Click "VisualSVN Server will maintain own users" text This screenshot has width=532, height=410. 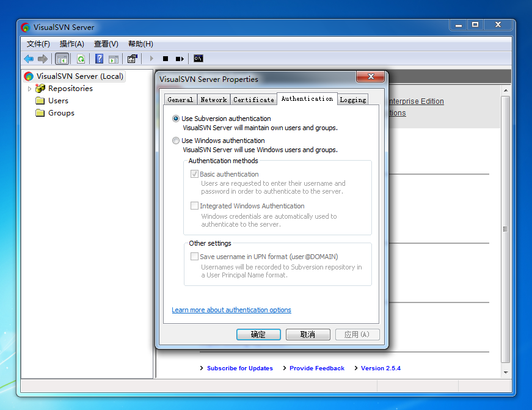click(x=260, y=128)
